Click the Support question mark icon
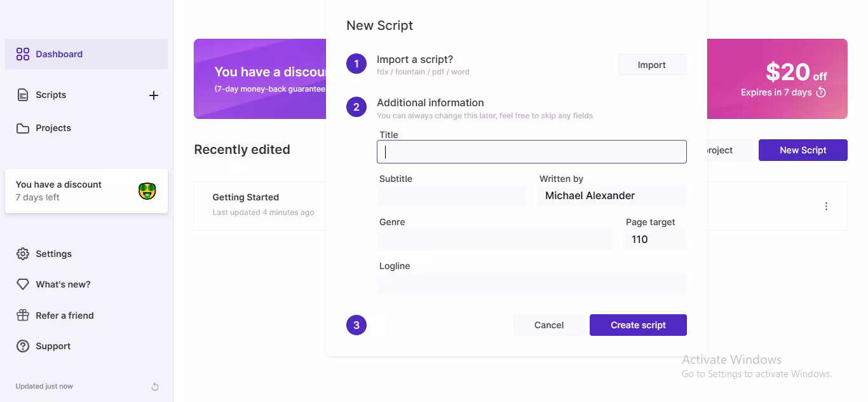Screen dimensions: 868x402 click(23, 346)
